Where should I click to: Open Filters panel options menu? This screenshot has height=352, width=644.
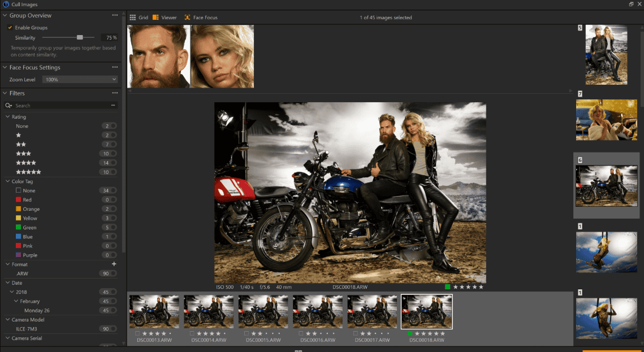click(x=115, y=93)
